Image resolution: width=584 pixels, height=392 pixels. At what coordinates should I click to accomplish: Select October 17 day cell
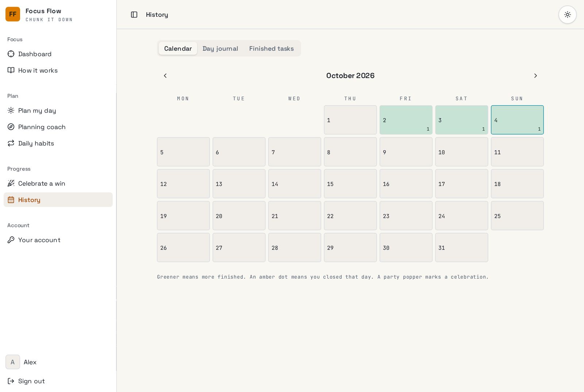point(462,184)
